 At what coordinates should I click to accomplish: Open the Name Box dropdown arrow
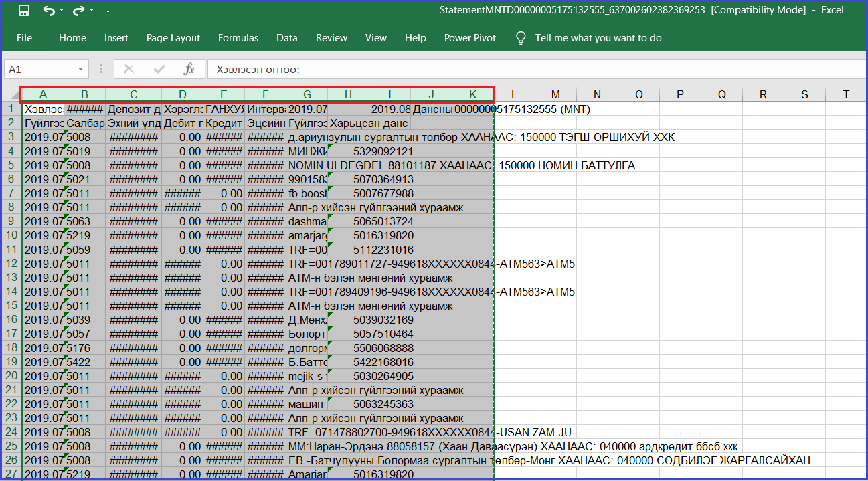coord(80,69)
